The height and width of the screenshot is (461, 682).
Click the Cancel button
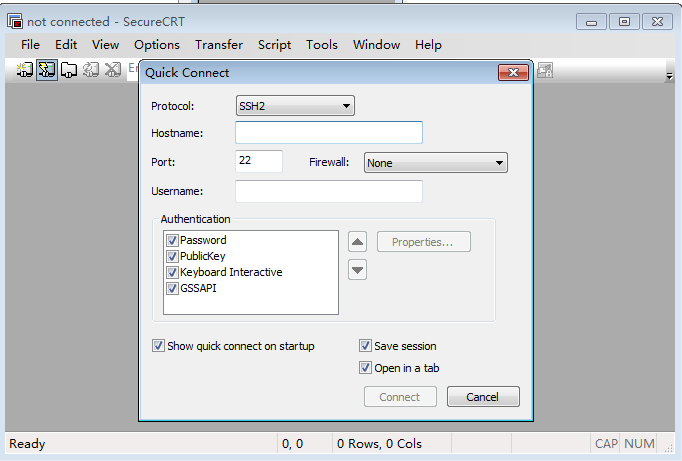click(483, 397)
